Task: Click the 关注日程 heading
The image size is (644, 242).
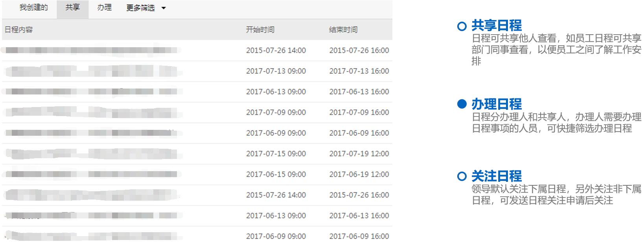Action: point(496,176)
